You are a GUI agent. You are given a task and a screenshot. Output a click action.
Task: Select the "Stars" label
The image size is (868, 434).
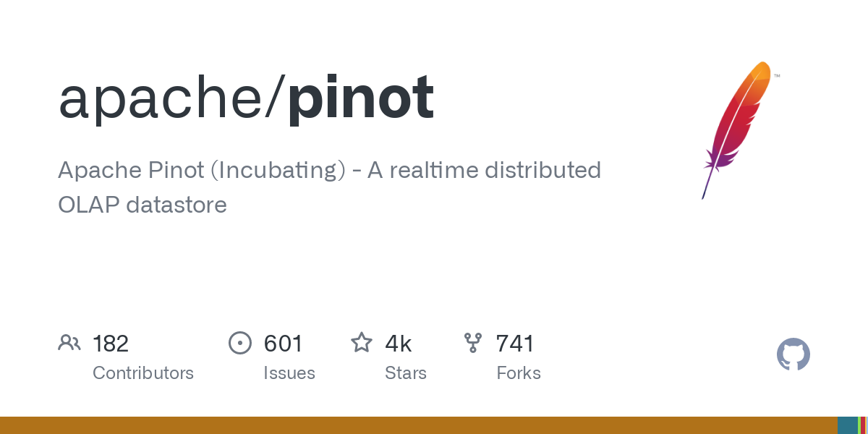(406, 373)
